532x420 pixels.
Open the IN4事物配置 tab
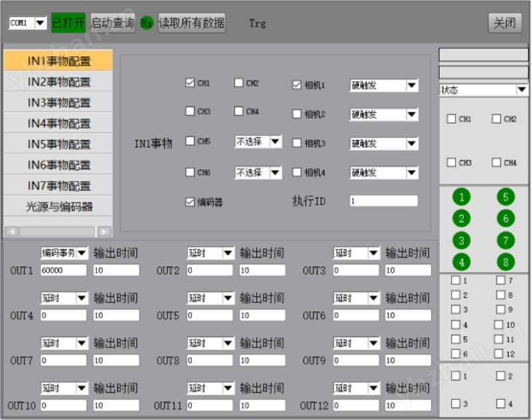coord(59,124)
